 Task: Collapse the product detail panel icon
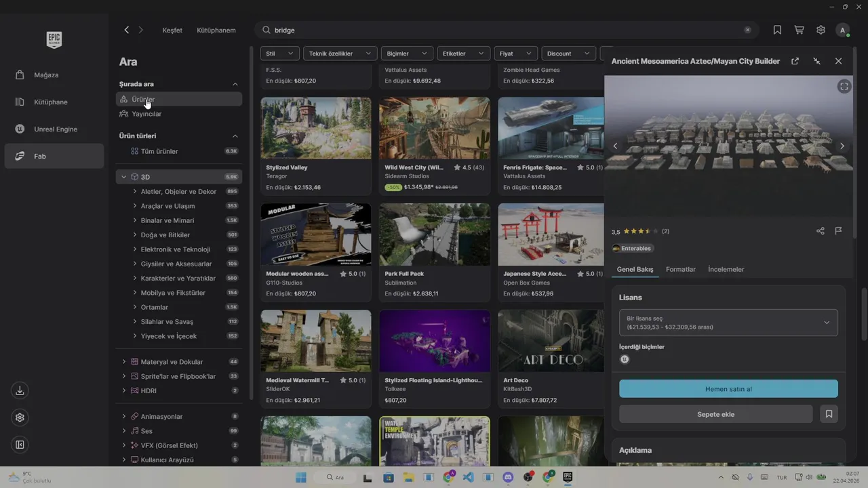click(816, 61)
